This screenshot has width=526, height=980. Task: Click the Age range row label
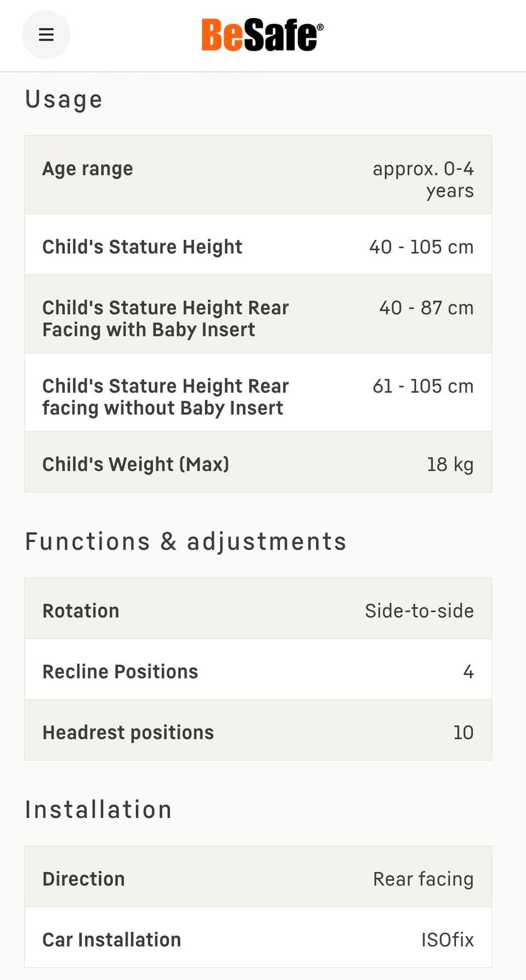(88, 169)
